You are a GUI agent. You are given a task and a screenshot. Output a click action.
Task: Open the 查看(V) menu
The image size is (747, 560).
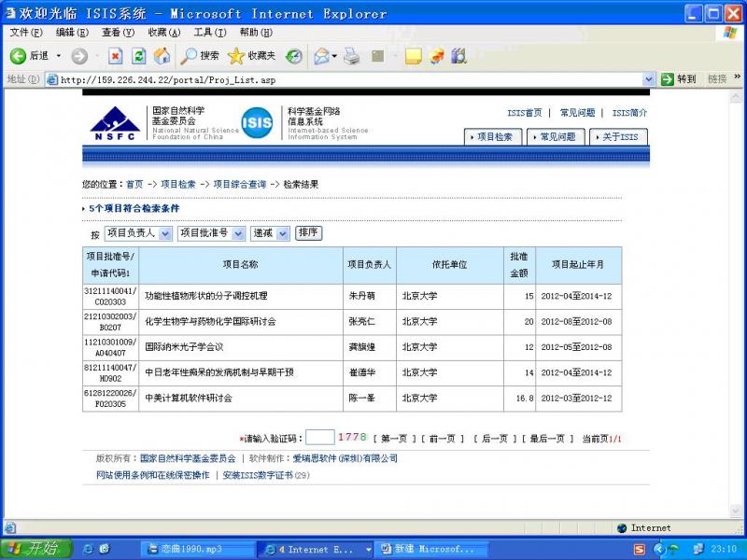119,33
